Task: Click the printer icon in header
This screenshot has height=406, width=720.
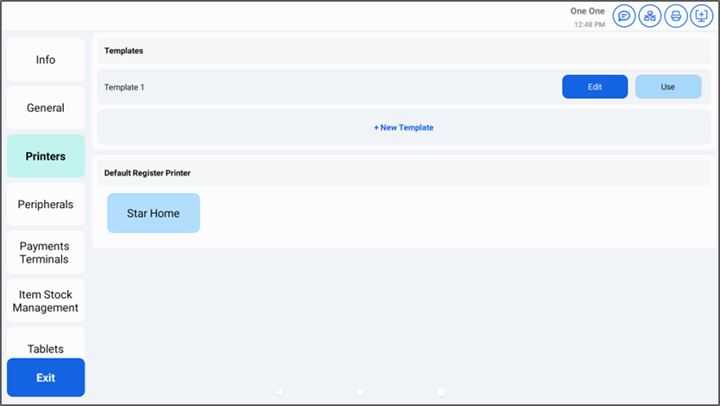Action: 676,16
